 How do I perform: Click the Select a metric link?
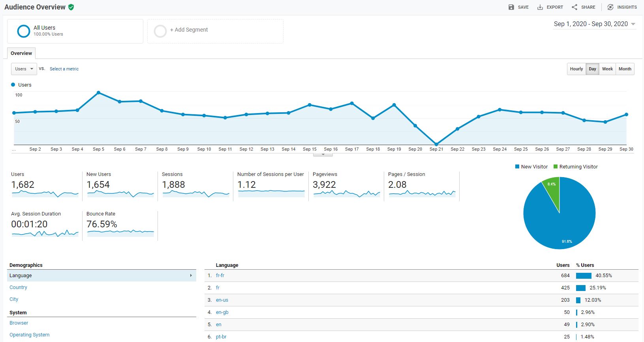coord(64,69)
